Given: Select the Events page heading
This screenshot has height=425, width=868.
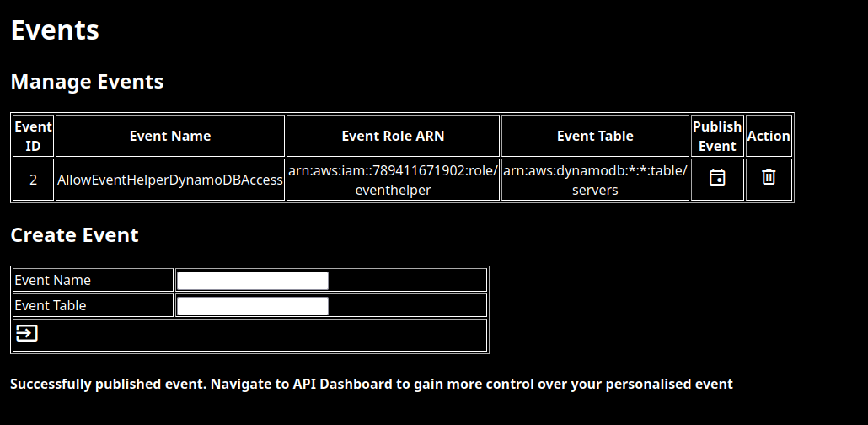Looking at the screenshot, I should [55, 30].
